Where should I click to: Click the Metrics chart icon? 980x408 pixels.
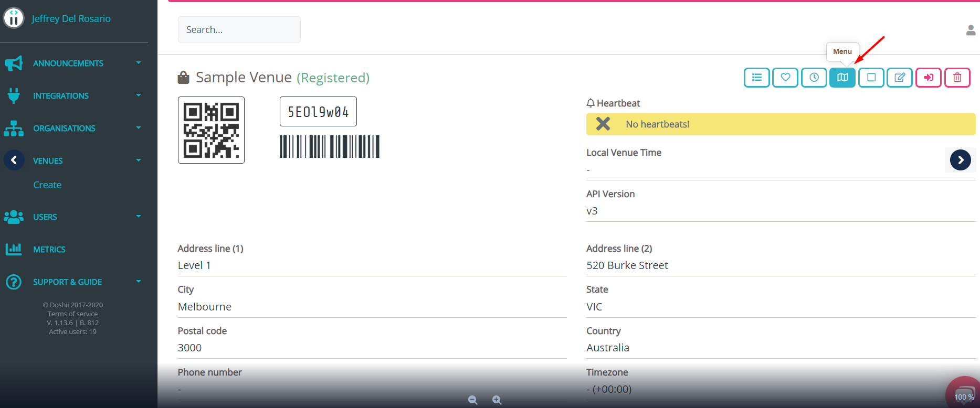[14, 249]
